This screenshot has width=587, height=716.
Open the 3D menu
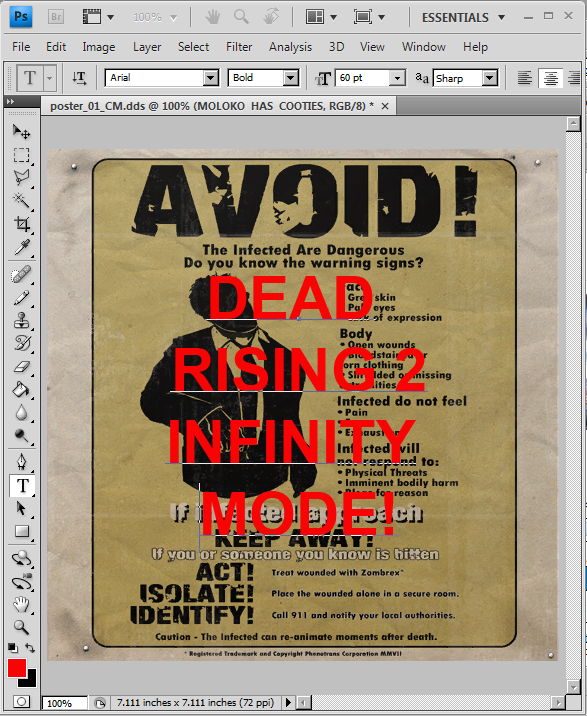tap(337, 47)
